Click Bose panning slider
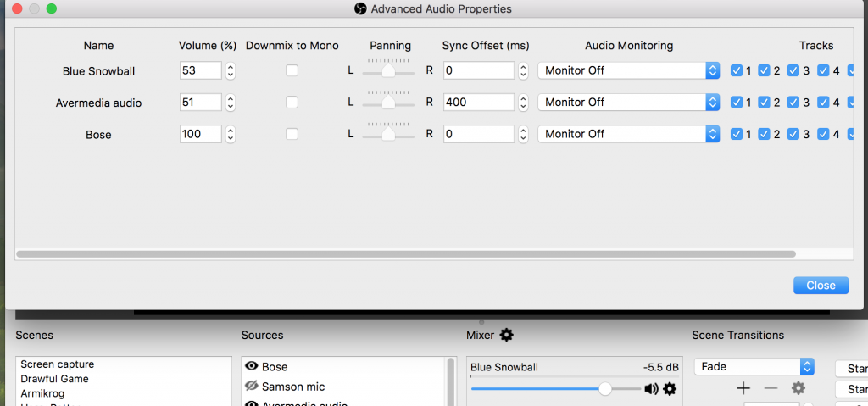The width and height of the screenshot is (868, 406). coord(388,133)
